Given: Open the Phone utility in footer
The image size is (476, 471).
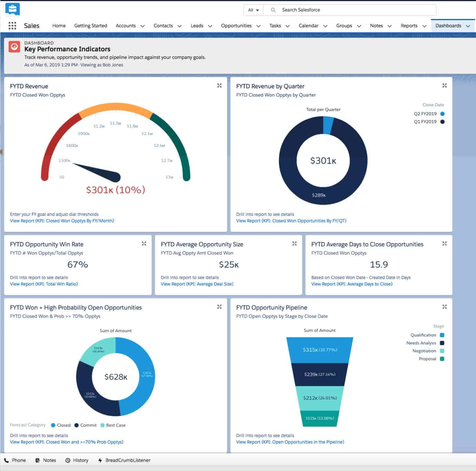Looking at the screenshot, I should click(x=15, y=460).
